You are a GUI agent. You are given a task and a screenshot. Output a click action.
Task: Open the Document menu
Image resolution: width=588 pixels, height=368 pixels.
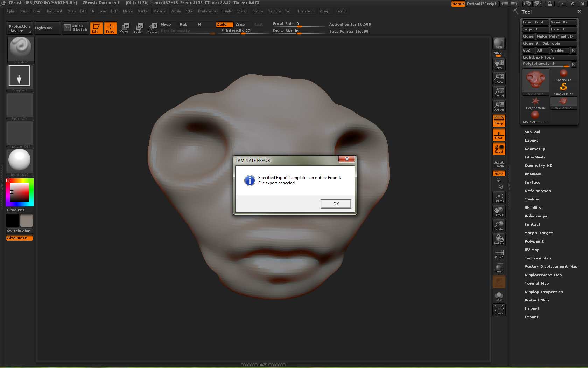[x=54, y=11]
